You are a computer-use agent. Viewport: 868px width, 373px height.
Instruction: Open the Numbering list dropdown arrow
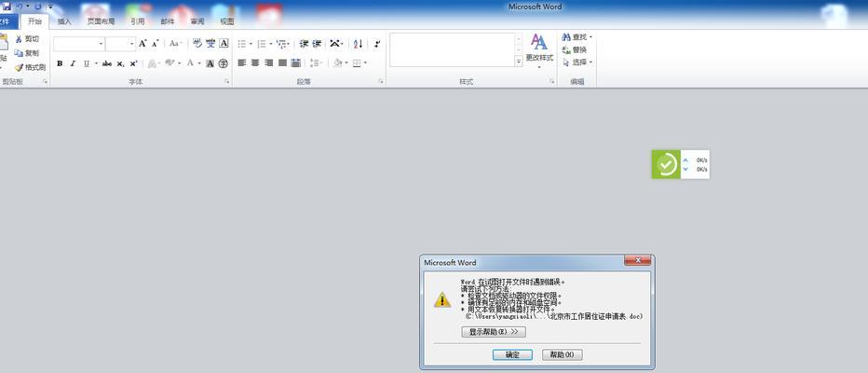[271, 43]
